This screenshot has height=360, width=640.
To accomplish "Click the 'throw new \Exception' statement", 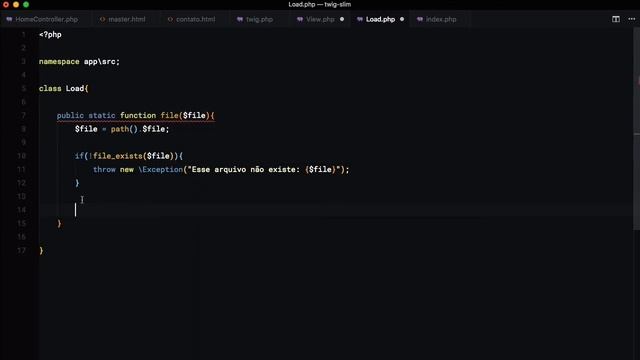I will (x=221, y=169).
